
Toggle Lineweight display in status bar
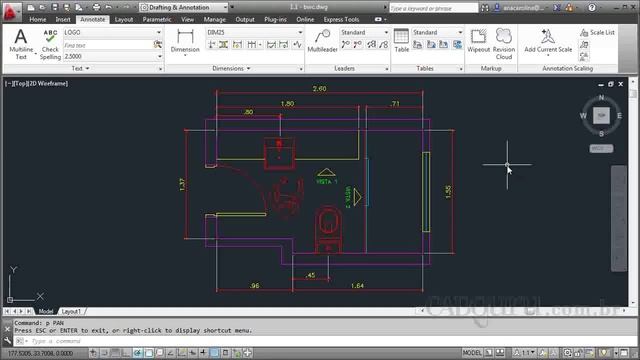pyautogui.click(x=203, y=353)
